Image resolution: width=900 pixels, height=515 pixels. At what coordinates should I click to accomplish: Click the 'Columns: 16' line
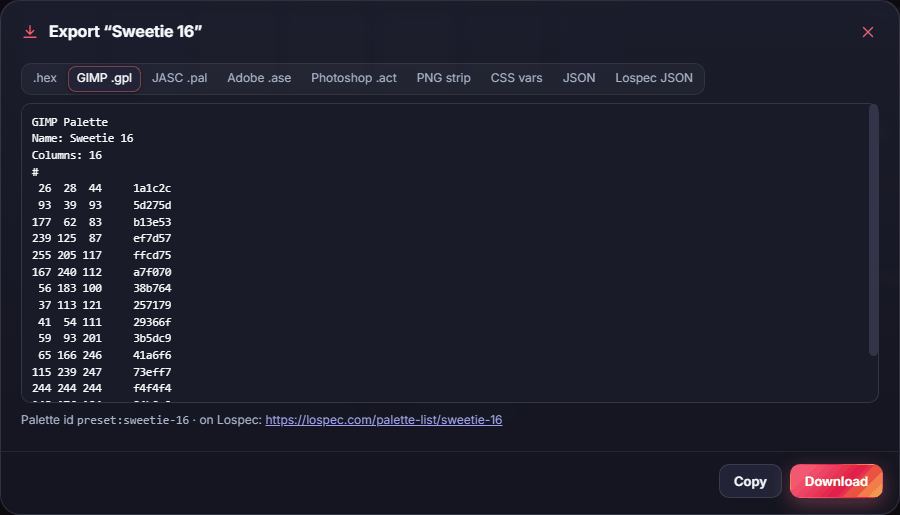(x=67, y=155)
